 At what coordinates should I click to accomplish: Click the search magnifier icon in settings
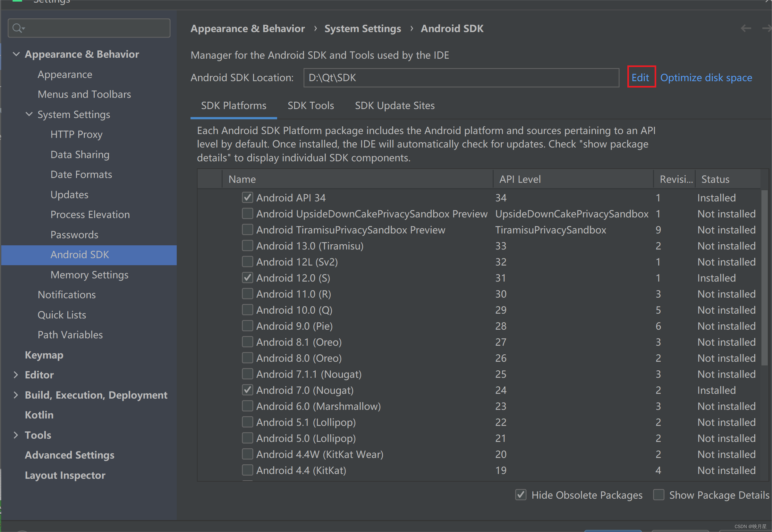coord(18,28)
